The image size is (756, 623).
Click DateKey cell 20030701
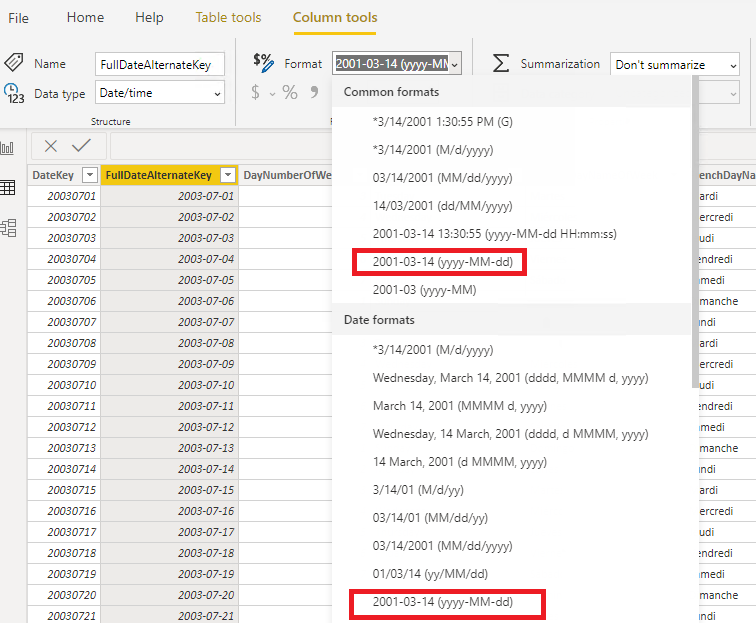tap(64, 196)
